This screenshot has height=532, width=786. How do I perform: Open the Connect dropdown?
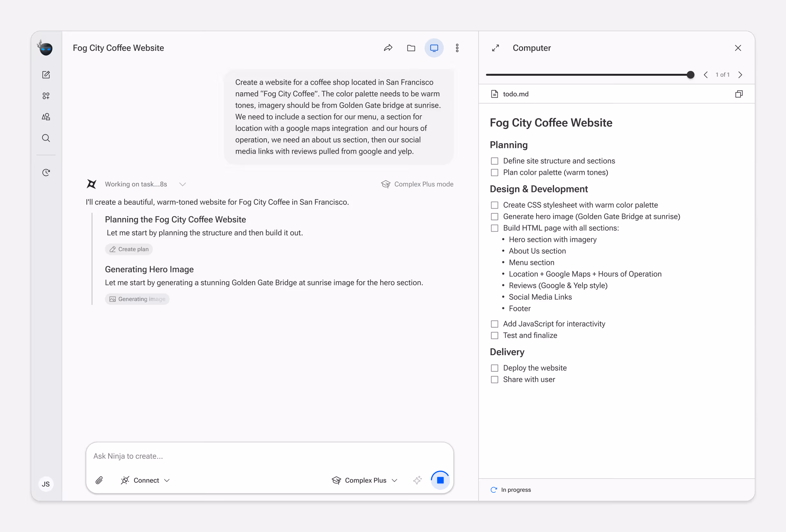pos(145,480)
